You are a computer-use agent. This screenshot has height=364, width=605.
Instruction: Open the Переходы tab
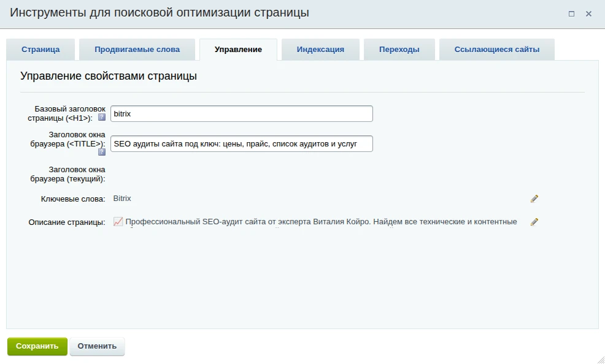(399, 50)
